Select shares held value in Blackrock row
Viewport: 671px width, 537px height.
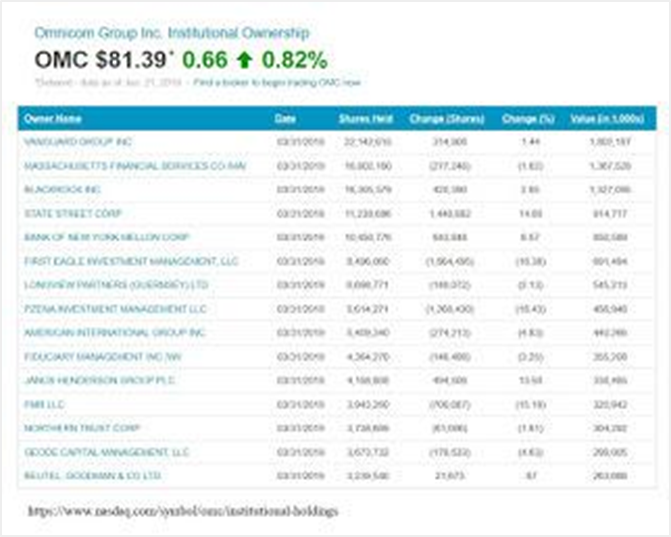(x=368, y=189)
